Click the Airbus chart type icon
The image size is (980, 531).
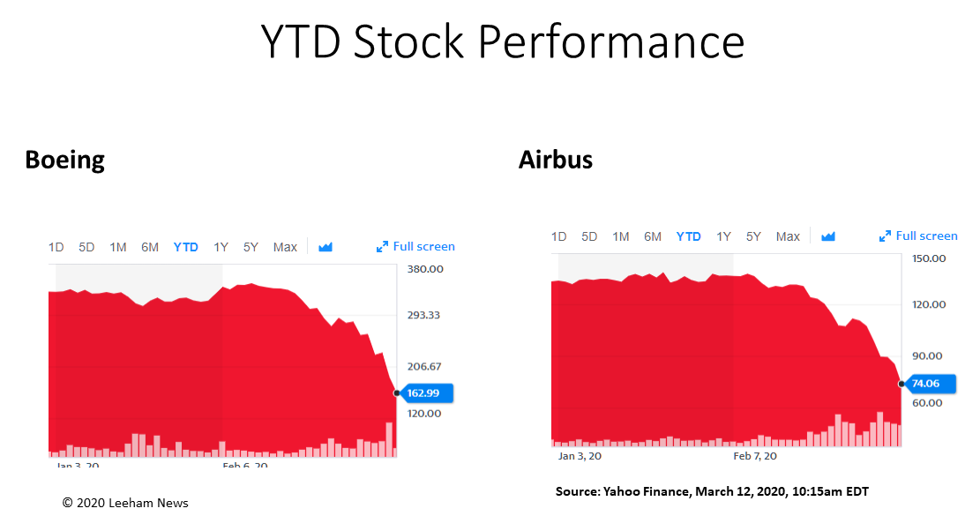pos(828,236)
